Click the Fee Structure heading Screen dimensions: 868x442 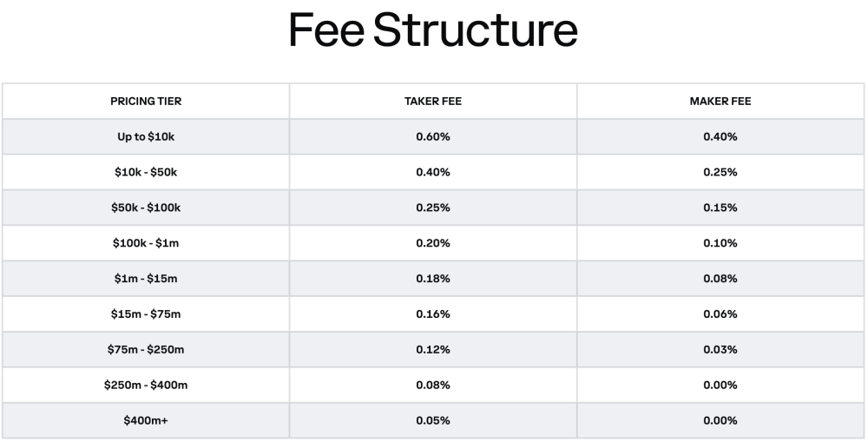[433, 30]
